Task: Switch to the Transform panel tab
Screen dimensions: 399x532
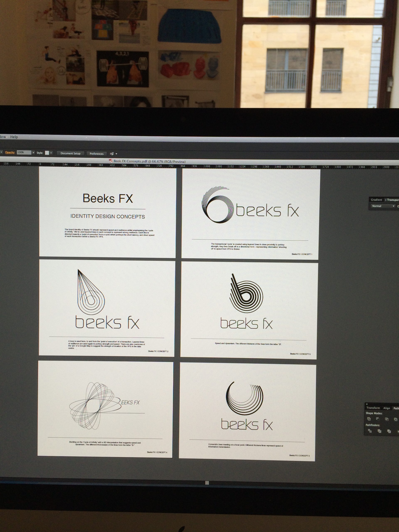Action: click(373, 408)
